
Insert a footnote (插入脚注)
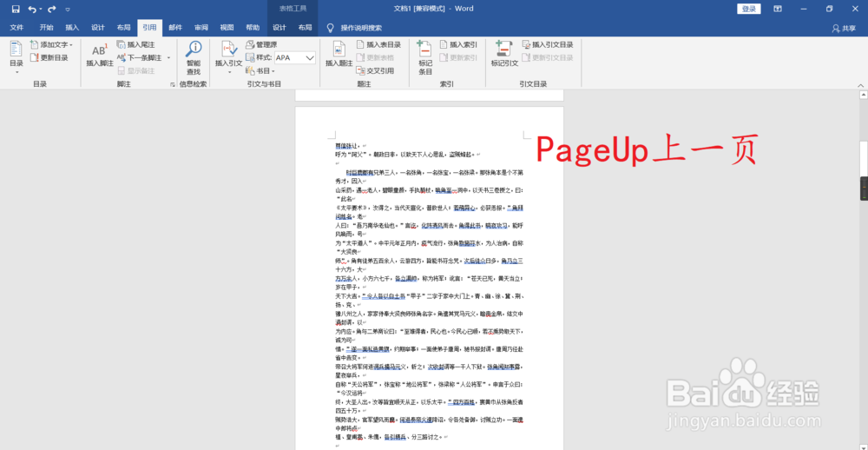tap(100, 55)
